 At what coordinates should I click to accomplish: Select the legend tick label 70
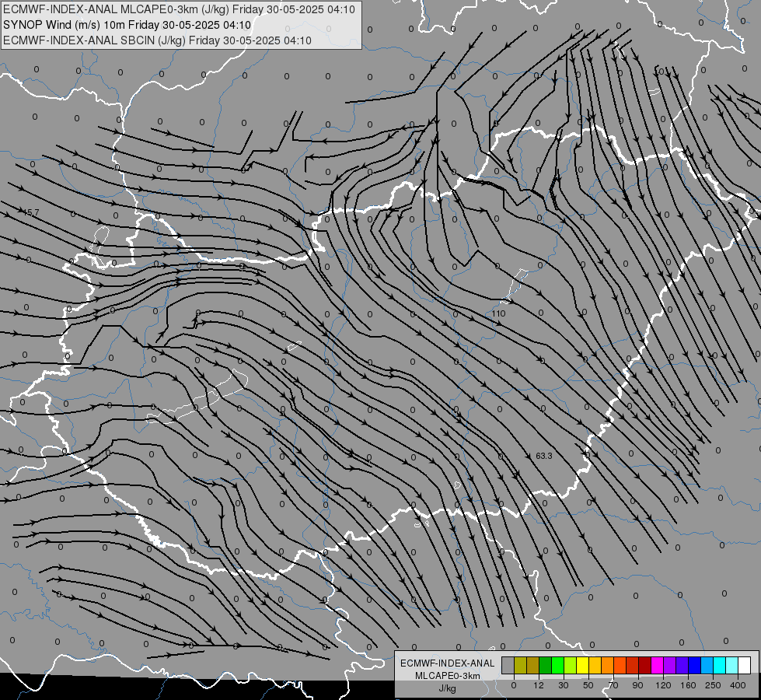613,685
